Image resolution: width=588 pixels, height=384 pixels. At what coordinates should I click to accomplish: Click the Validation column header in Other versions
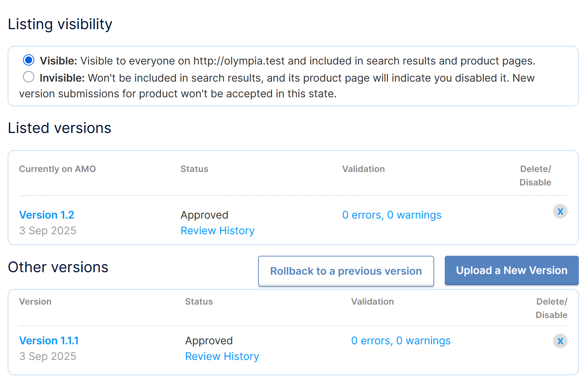click(372, 302)
